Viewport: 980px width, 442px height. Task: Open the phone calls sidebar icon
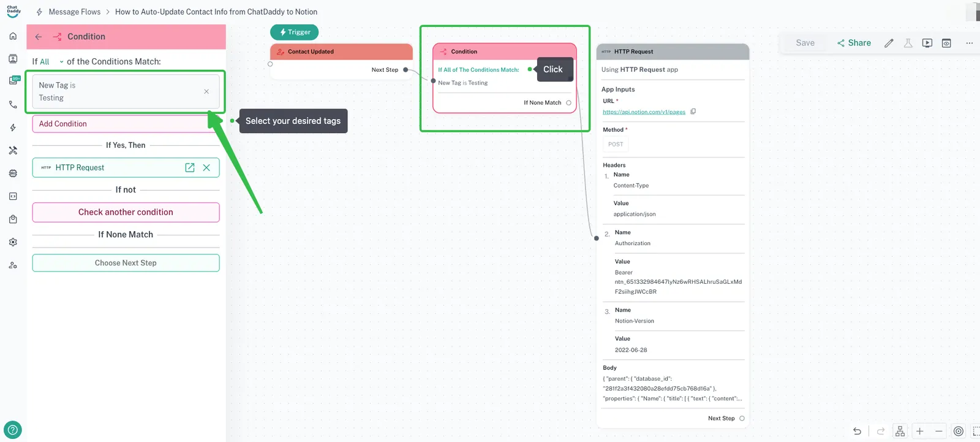pyautogui.click(x=13, y=105)
